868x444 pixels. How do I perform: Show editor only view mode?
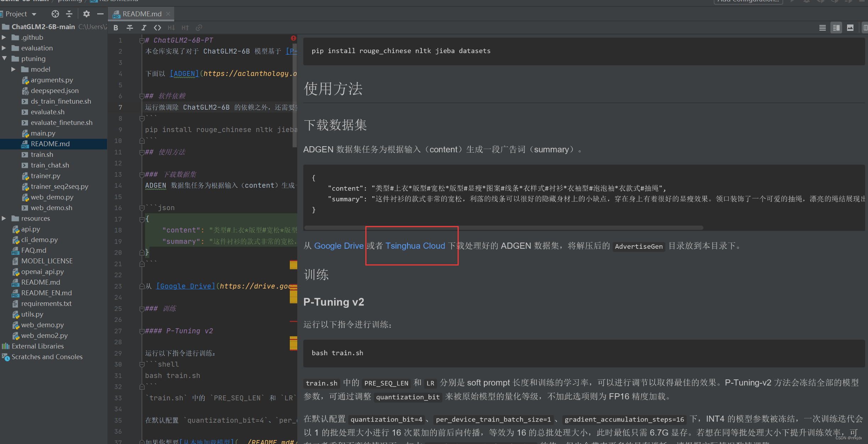[x=822, y=28]
